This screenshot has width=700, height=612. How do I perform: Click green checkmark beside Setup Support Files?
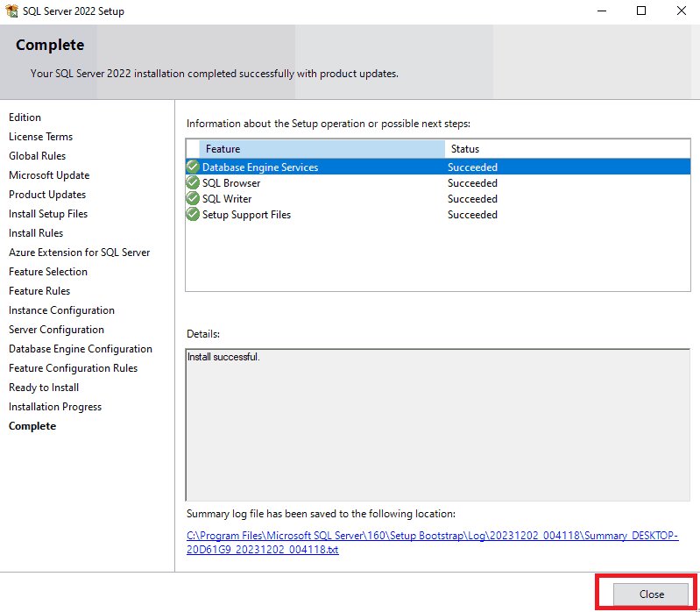pyautogui.click(x=193, y=214)
